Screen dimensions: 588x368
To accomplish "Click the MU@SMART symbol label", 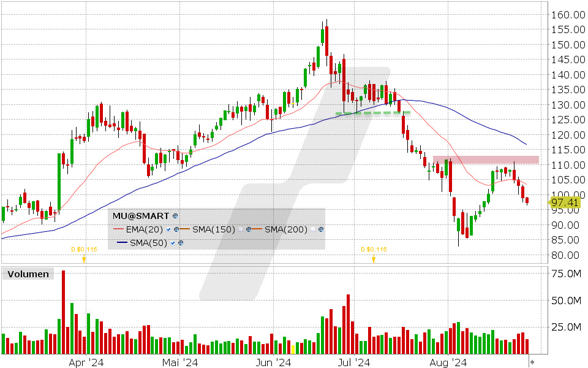I will 141,216.
